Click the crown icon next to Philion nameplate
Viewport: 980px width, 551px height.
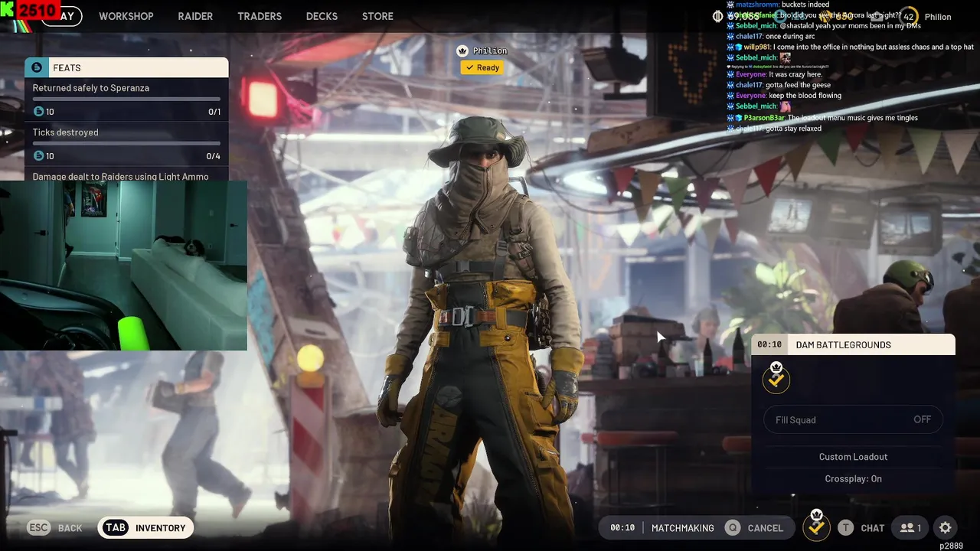coord(462,51)
